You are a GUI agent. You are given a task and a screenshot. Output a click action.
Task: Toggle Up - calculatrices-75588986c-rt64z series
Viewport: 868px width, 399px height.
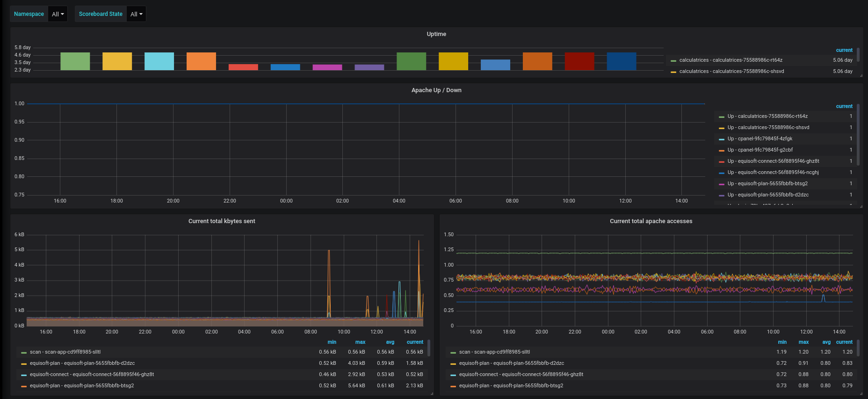(x=767, y=116)
